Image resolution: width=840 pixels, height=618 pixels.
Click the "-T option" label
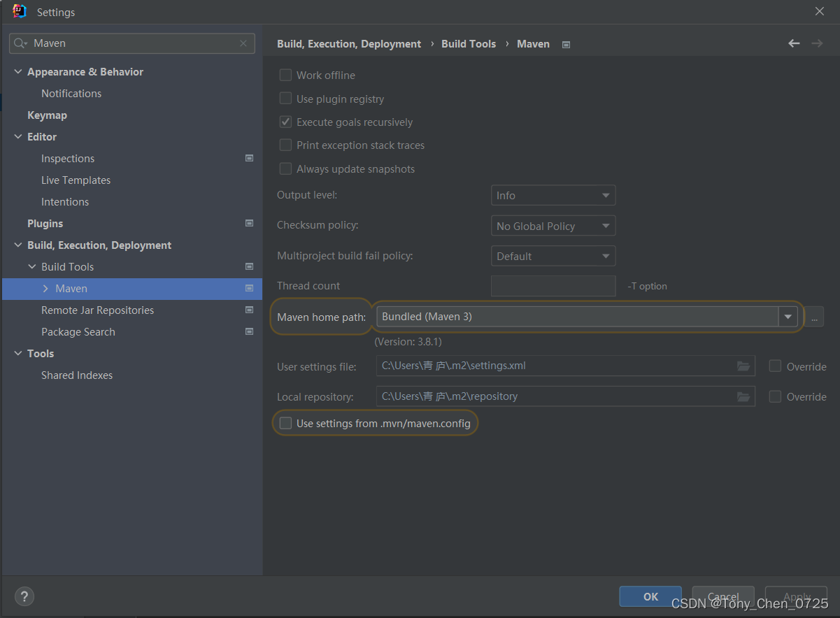tap(648, 286)
